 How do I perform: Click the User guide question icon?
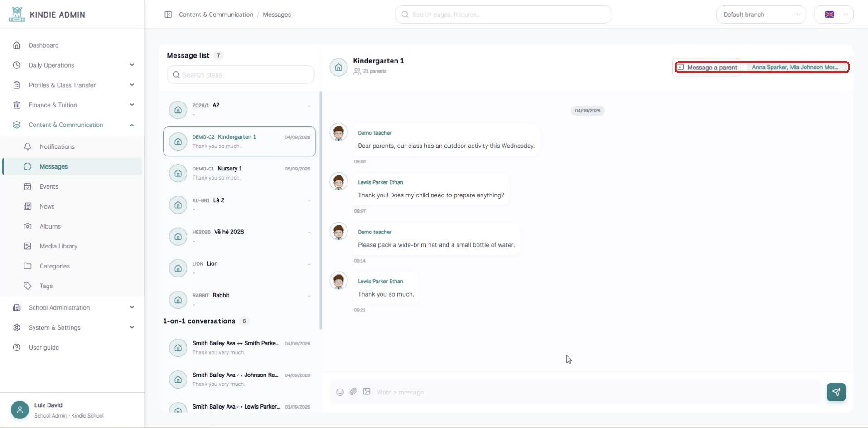(x=17, y=348)
